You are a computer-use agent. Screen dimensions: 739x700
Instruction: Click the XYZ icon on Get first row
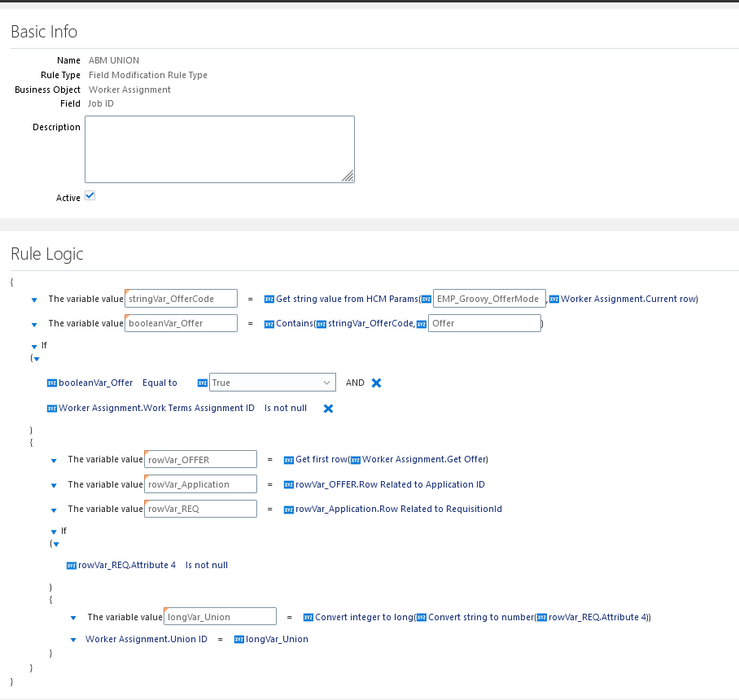[289, 459]
